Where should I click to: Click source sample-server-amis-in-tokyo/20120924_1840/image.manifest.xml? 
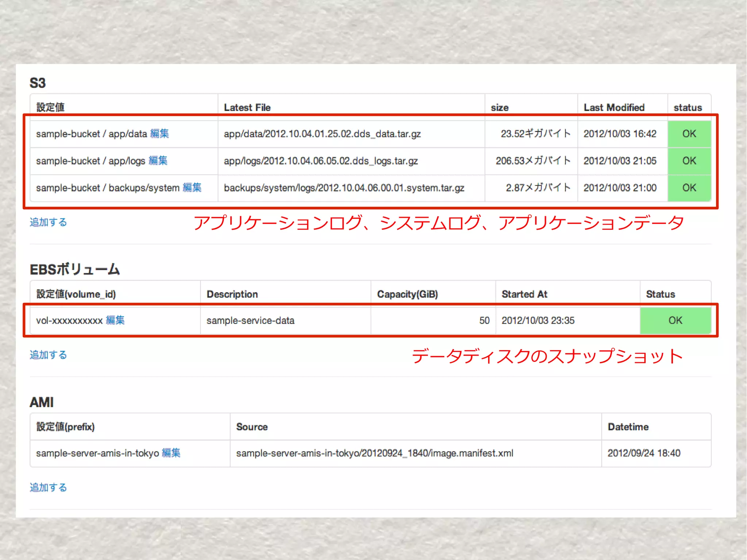(375, 453)
